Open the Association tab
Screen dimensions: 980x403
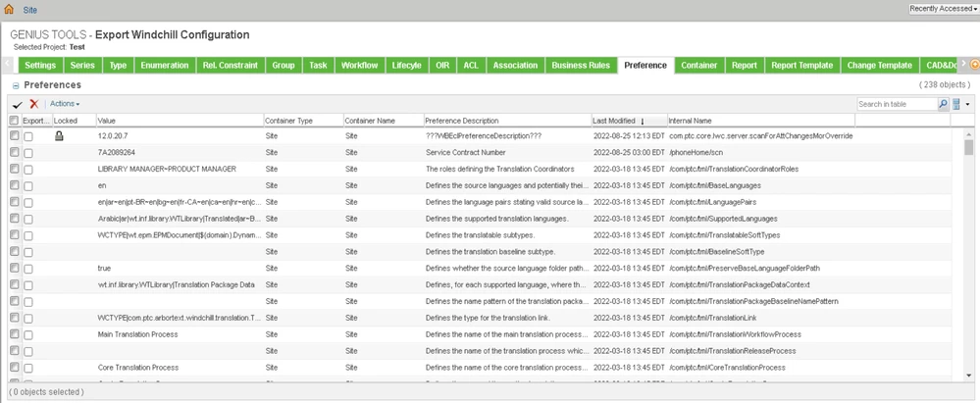point(515,65)
